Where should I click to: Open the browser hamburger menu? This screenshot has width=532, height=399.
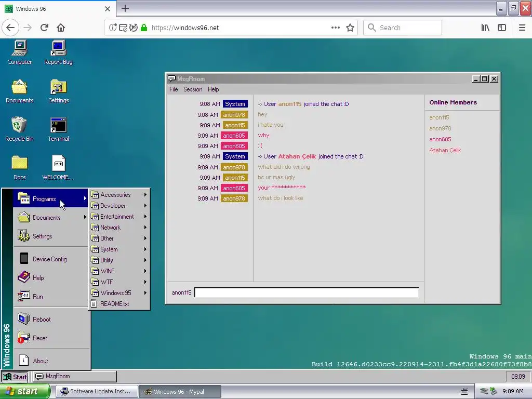click(522, 28)
